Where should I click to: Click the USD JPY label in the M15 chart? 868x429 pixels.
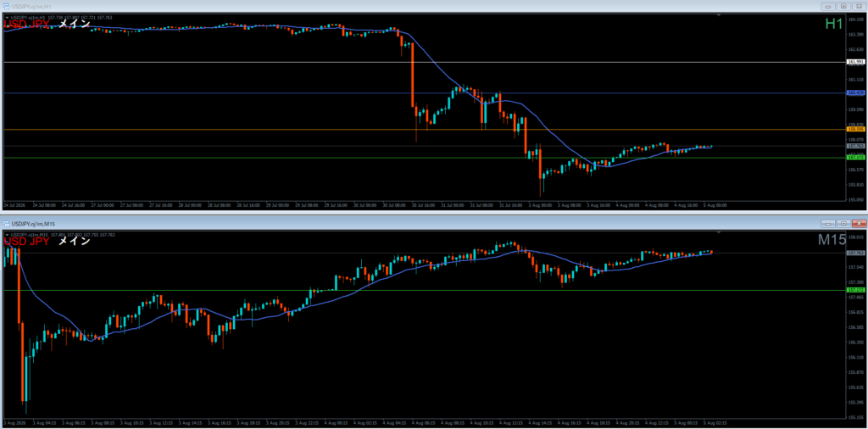(26, 242)
